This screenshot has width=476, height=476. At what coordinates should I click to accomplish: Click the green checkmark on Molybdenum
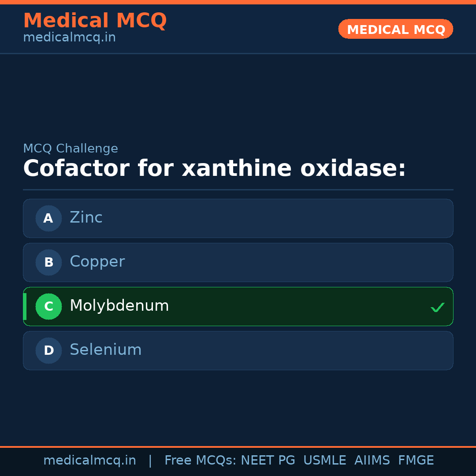[x=437, y=307]
